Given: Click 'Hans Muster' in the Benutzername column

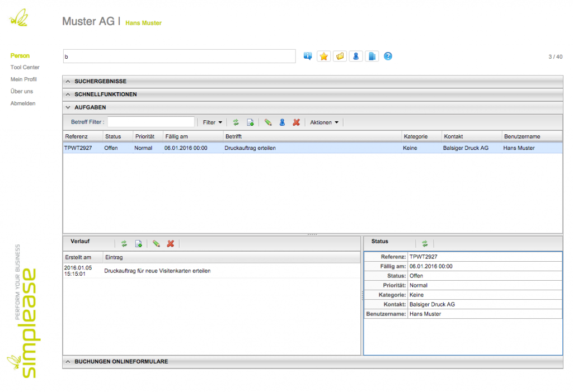Looking at the screenshot, I should (519, 148).
